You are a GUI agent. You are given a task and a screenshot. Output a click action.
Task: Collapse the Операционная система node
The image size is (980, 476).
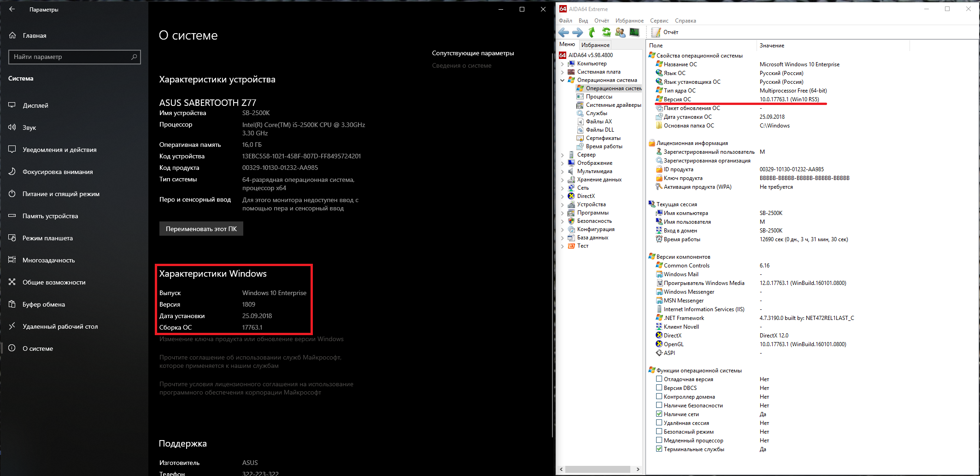(562, 80)
